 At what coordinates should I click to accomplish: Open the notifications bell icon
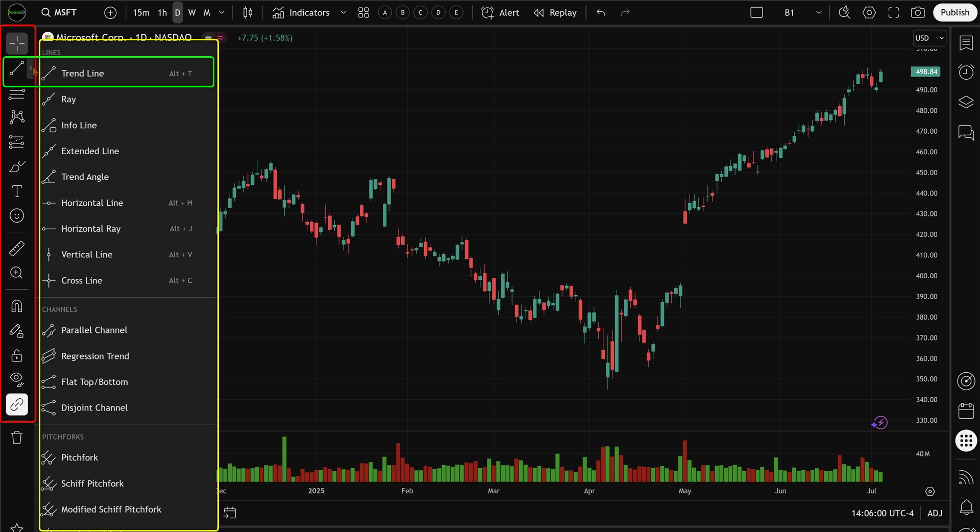(966, 507)
